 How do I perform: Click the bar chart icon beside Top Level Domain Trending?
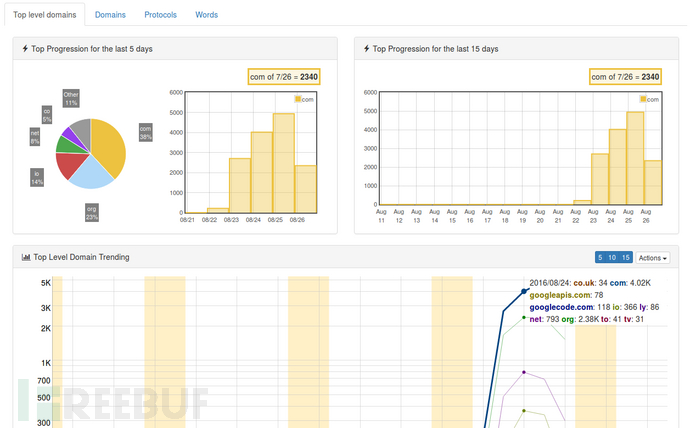[x=26, y=257]
